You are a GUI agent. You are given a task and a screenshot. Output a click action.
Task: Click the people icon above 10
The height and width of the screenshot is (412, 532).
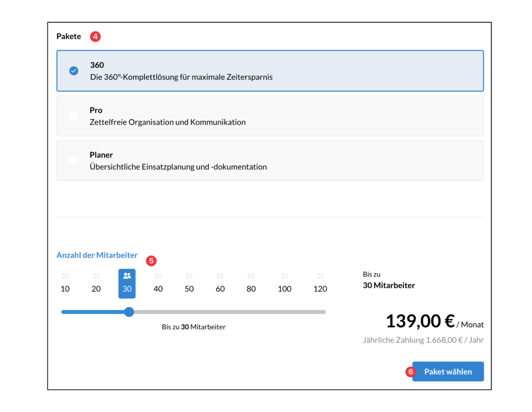point(65,276)
